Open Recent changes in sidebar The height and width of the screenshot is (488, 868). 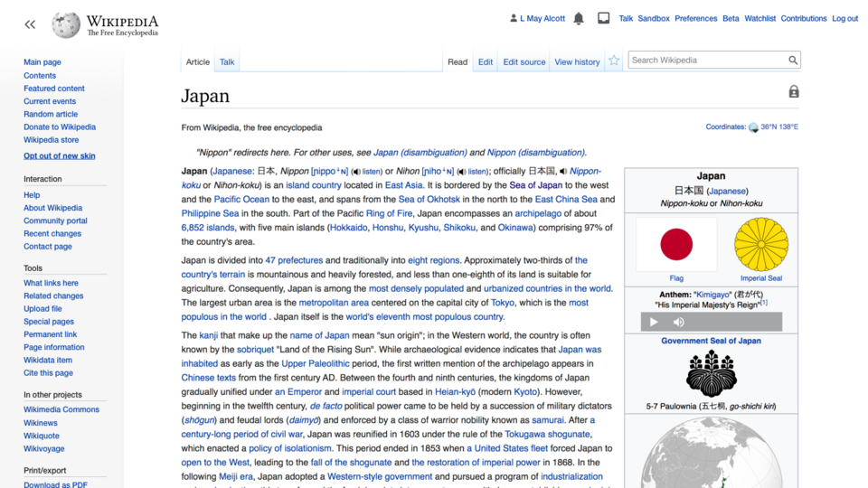52,233
